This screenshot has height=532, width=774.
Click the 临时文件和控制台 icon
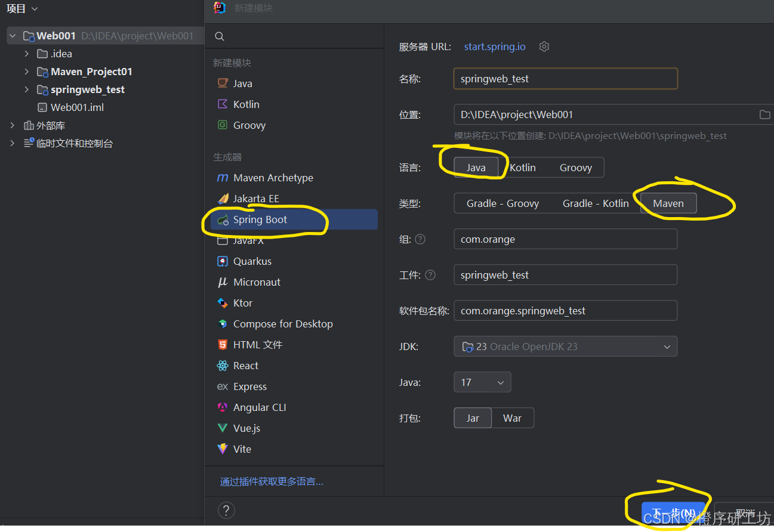coord(29,143)
